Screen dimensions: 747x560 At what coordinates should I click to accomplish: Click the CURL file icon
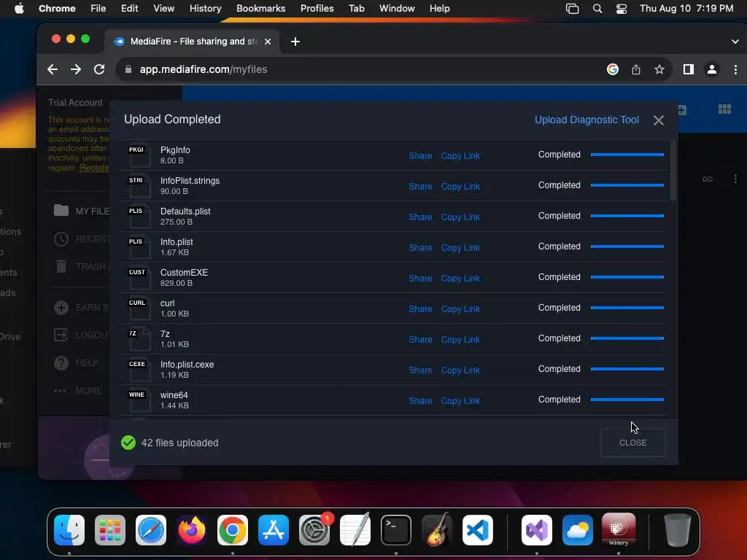(x=139, y=308)
